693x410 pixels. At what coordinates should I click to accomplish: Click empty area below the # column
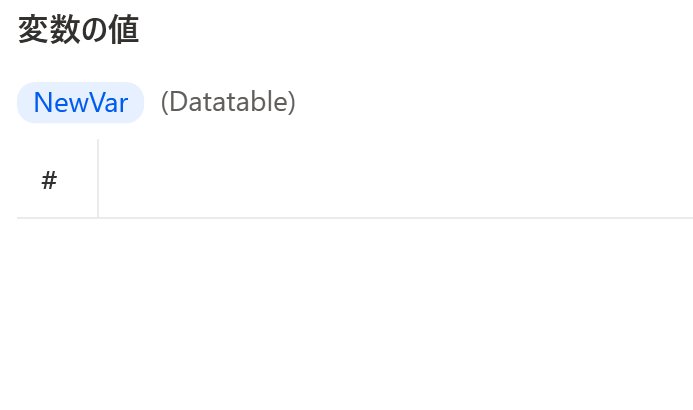coord(57,314)
